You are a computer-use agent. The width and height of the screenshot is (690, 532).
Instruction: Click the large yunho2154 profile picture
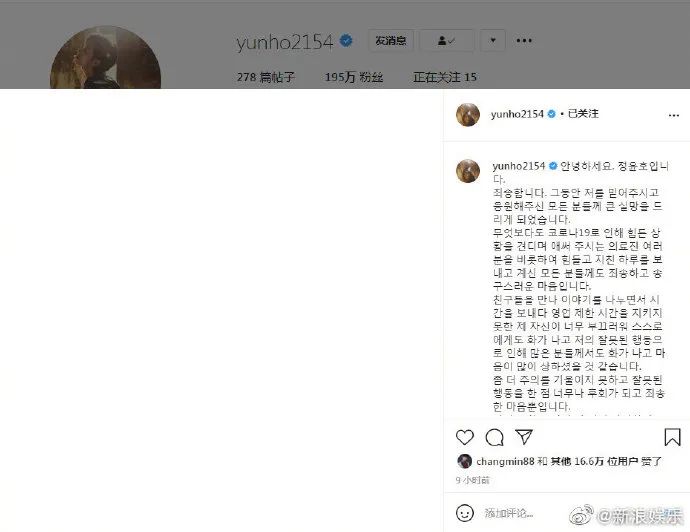105,57
